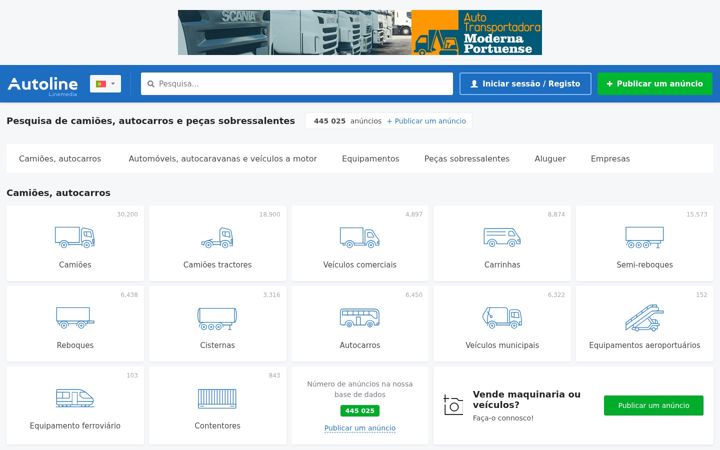Click the 30,200 count on Camiões card
This screenshot has height=450, width=720.
pos(127,214)
